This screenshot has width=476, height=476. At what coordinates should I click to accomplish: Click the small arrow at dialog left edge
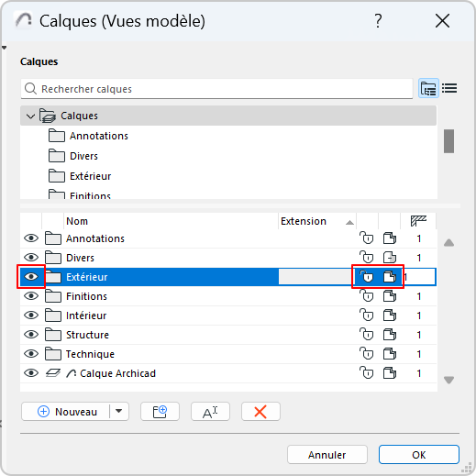click(x=4, y=48)
